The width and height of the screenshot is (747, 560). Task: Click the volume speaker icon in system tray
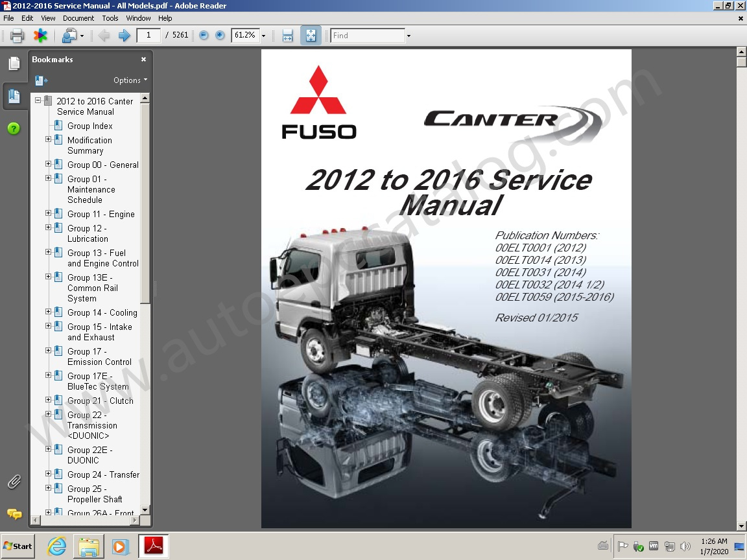pos(685,546)
